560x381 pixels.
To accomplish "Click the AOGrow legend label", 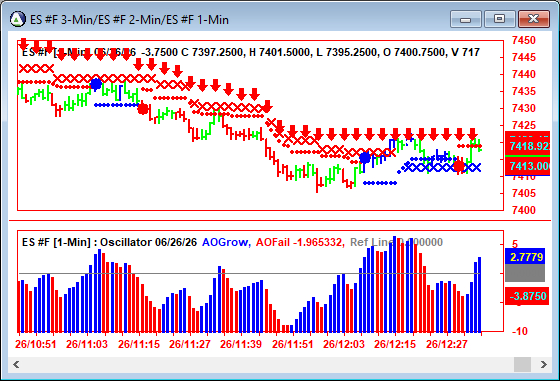I will (226, 242).
